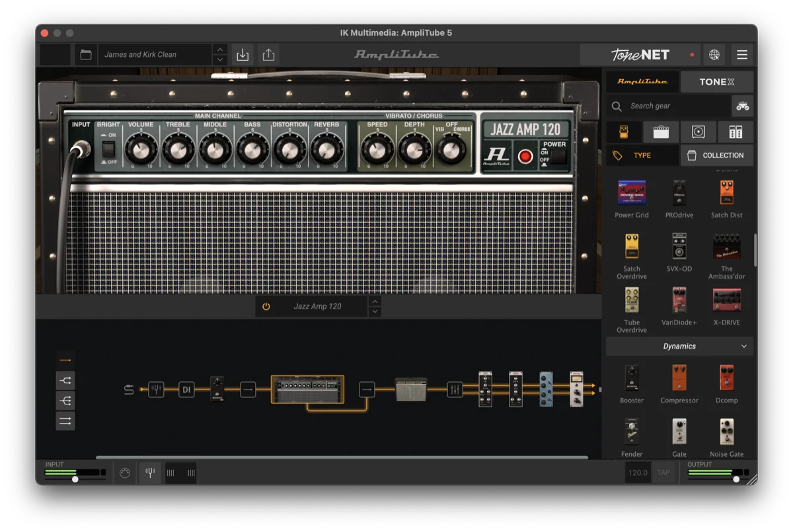
Task: Click the Search gear field
Action: pyautogui.click(x=669, y=106)
